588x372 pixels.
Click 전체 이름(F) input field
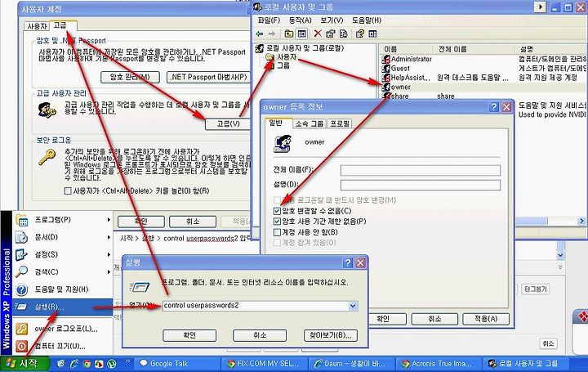coord(421,170)
